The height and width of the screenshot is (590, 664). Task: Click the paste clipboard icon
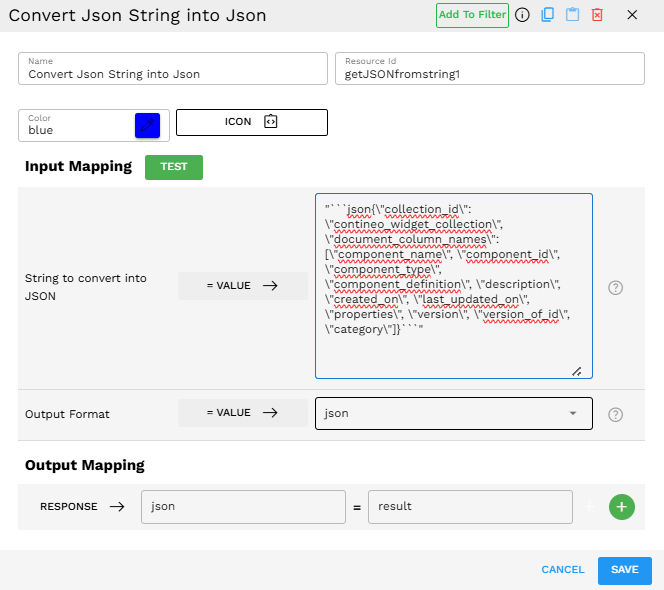click(572, 15)
